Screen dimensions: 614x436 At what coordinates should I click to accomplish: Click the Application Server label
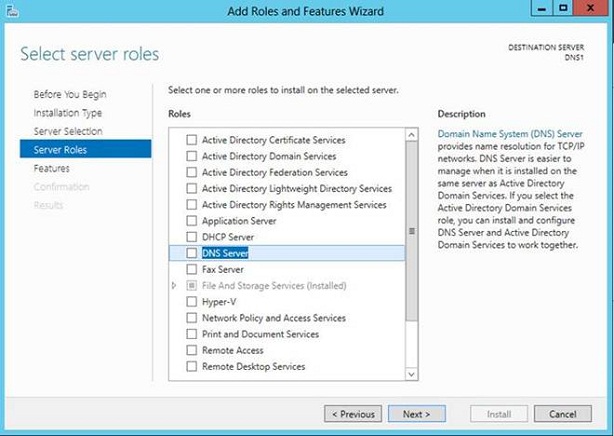tap(239, 221)
